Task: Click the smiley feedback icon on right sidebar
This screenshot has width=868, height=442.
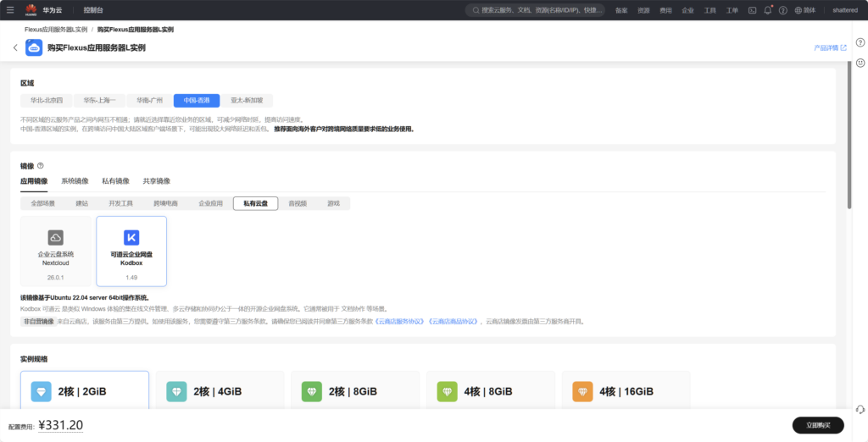Action: tap(860, 63)
